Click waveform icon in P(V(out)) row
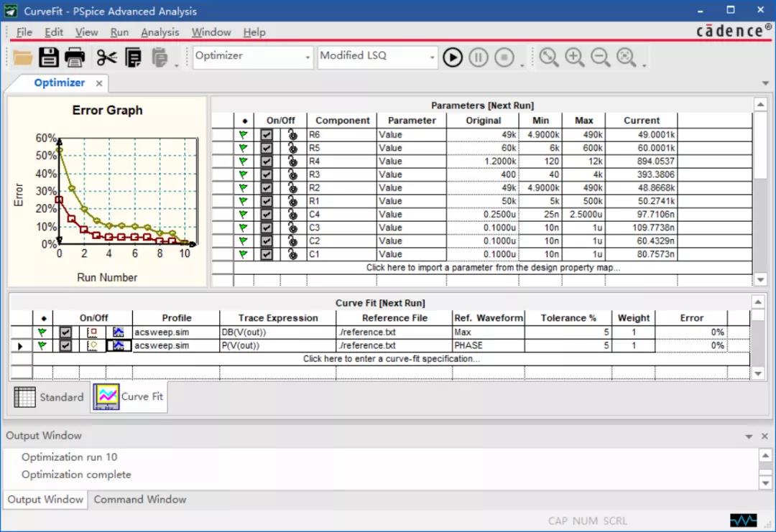Viewport: 776px width, 532px height. tap(119, 345)
